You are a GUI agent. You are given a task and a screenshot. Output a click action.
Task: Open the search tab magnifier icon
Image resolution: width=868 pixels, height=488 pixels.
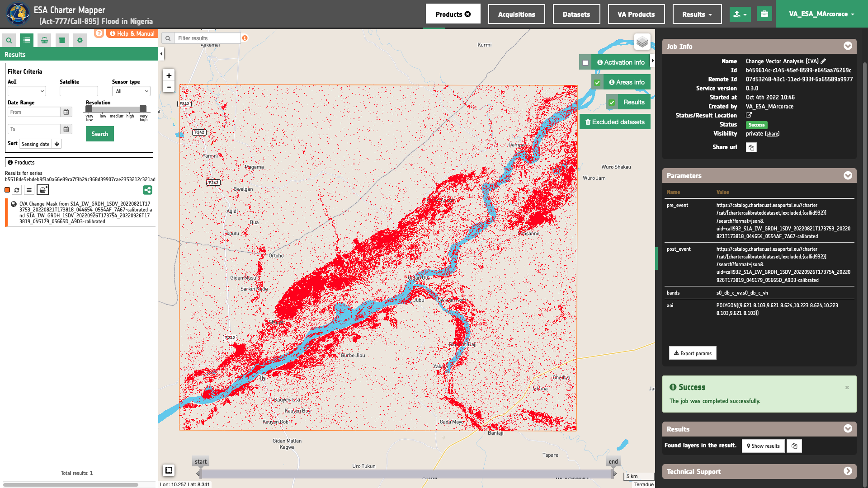coord(9,40)
